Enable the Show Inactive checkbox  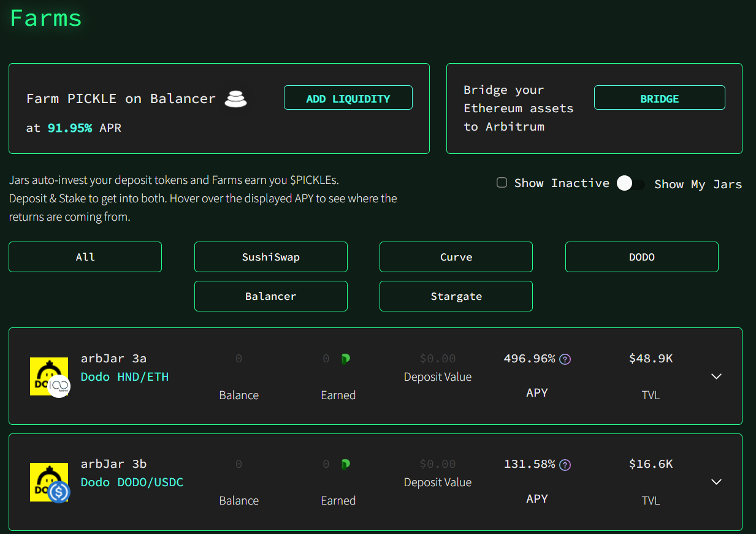[502, 183]
